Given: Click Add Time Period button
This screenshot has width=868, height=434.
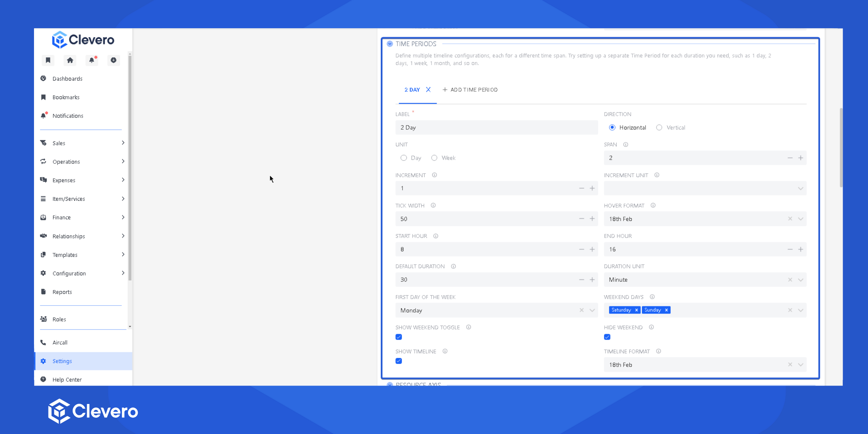Looking at the screenshot, I should click(x=470, y=90).
